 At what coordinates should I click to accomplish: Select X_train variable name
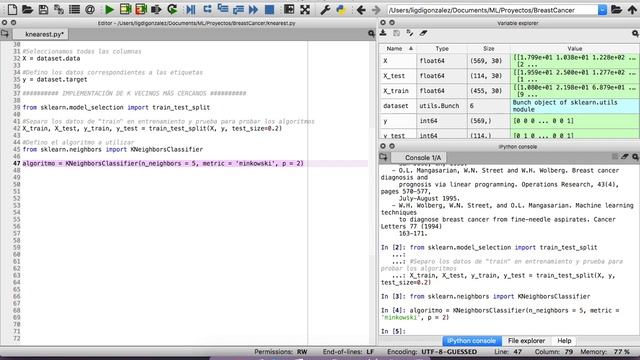(x=398, y=91)
